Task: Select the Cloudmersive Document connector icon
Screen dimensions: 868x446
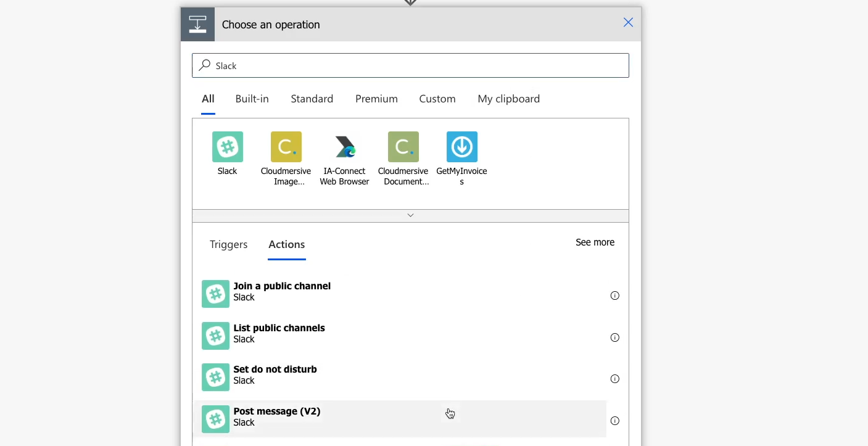Action: [x=403, y=147]
